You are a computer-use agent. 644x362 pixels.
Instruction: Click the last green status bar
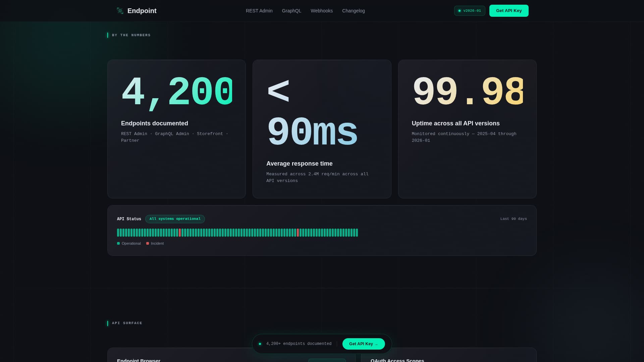pyautogui.click(x=357, y=233)
